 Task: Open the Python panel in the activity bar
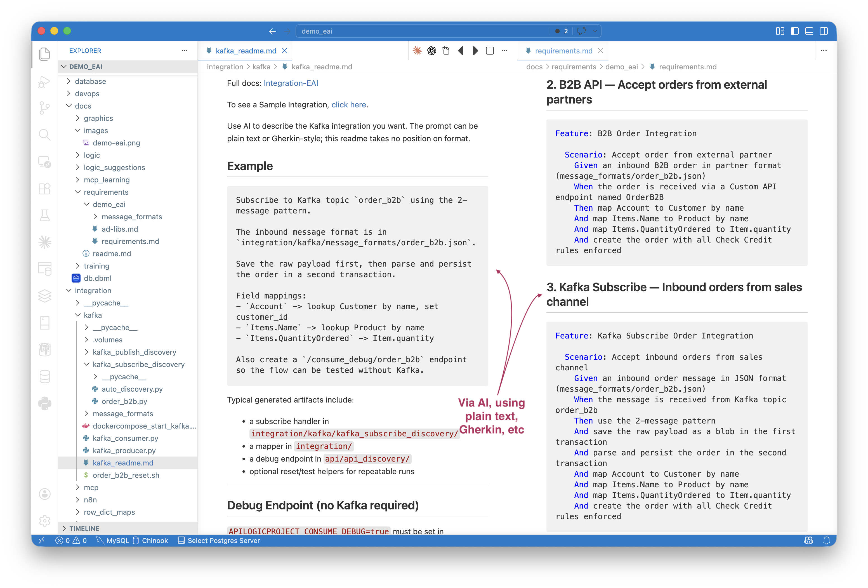pyautogui.click(x=45, y=403)
